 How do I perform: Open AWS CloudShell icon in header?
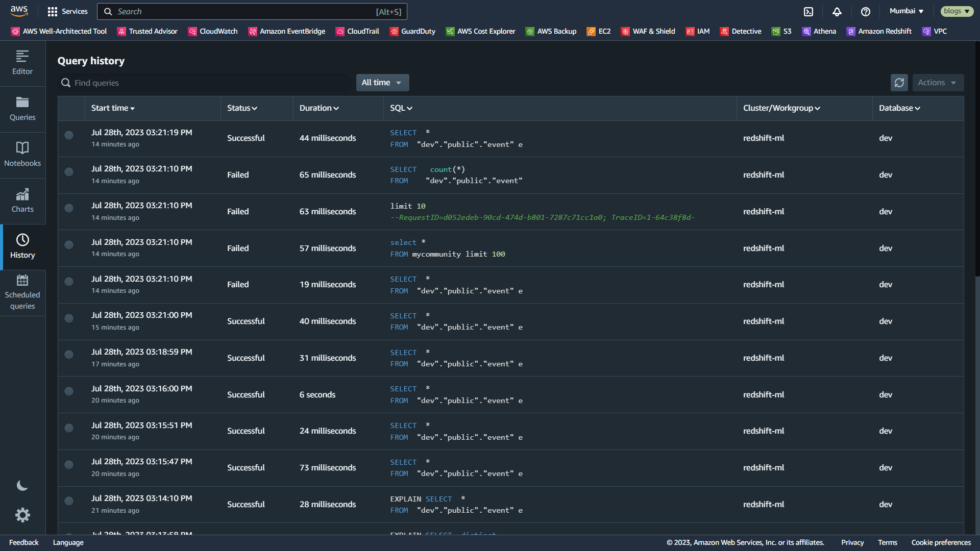click(808, 11)
